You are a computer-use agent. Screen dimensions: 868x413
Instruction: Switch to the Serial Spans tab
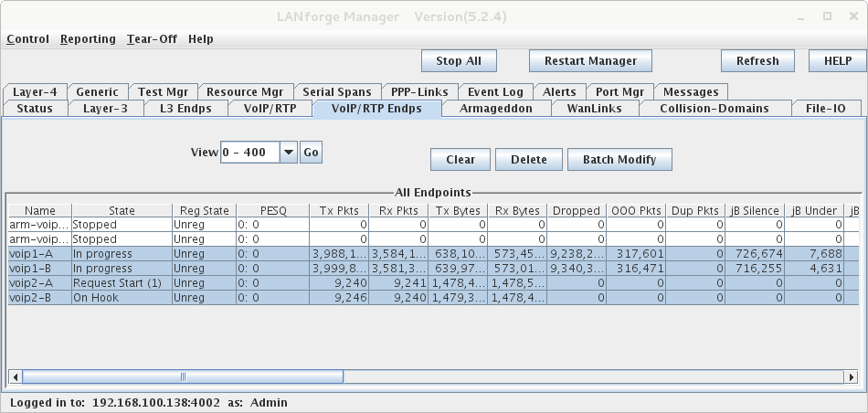point(337,92)
